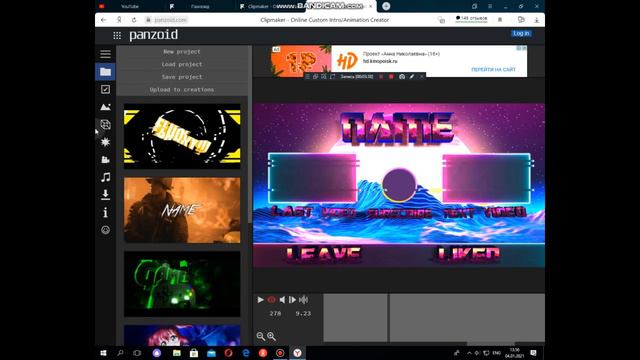Open the Windows Start menu
This screenshot has height=360, width=640.
pyautogui.click(x=103, y=353)
